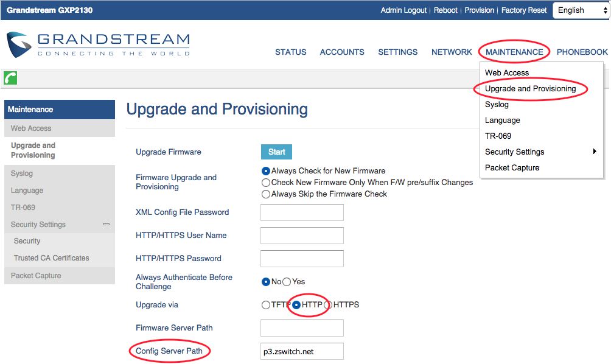Collapse Security Settings in the sidebar
This screenshot has width=611, height=364.
[x=106, y=225]
